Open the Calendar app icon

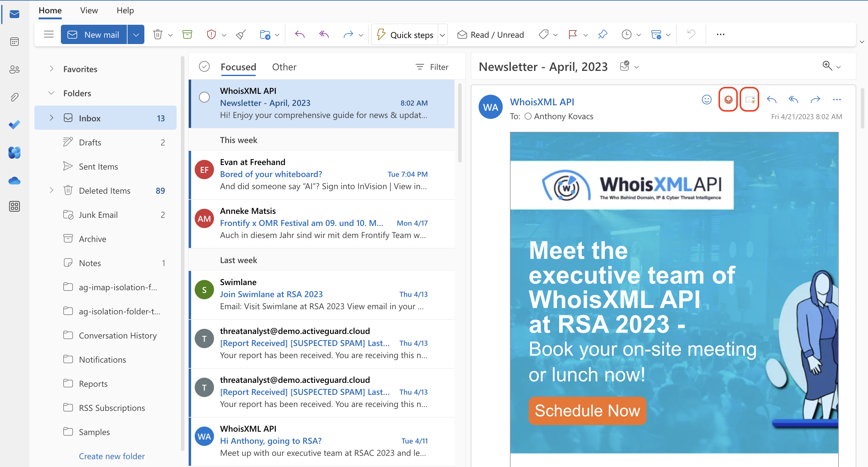tap(14, 42)
